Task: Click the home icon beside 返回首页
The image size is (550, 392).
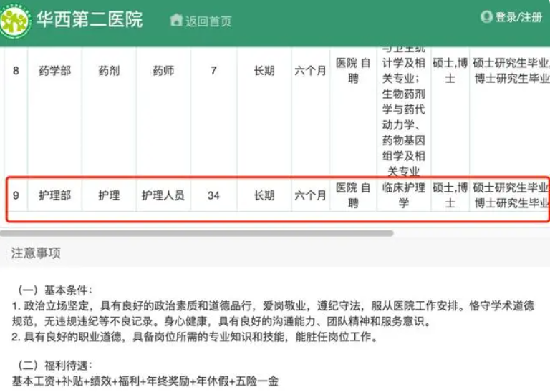Action: pos(176,20)
